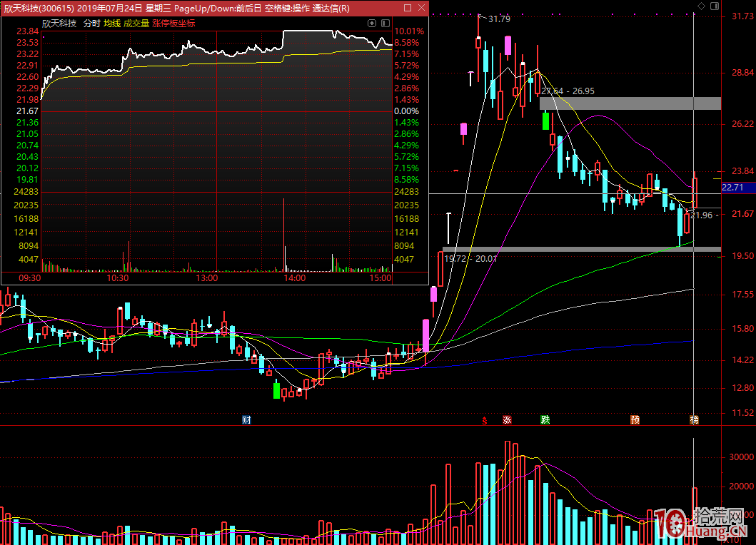
Task: Toggle 涨停板坐标 limit-up coordinate mode
Action: pyautogui.click(x=173, y=24)
